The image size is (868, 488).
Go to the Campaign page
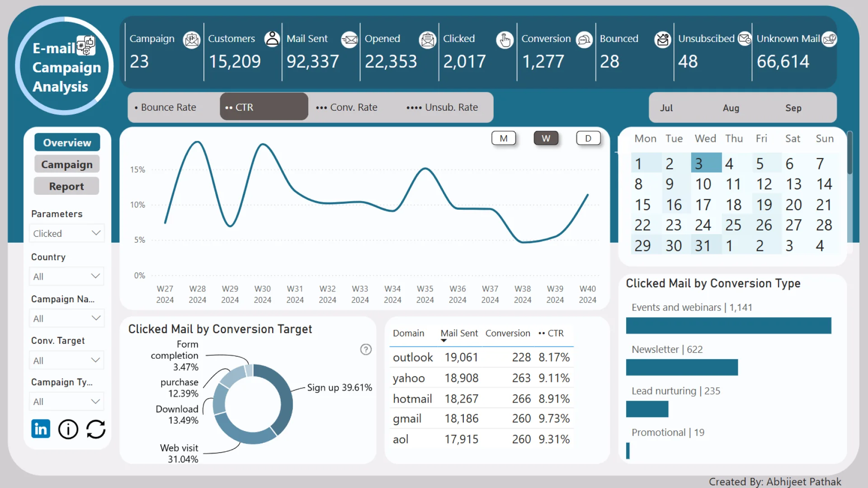tap(67, 164)
